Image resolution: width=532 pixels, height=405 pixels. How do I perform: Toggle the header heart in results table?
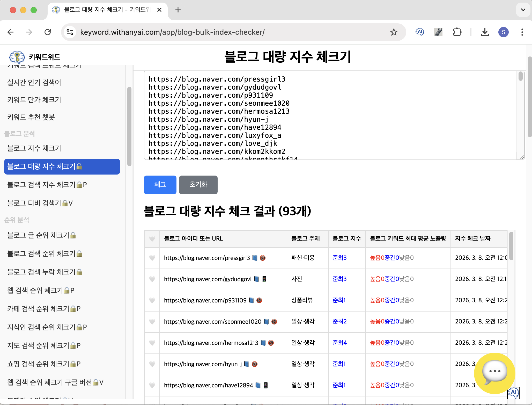(x=152, y=238)
